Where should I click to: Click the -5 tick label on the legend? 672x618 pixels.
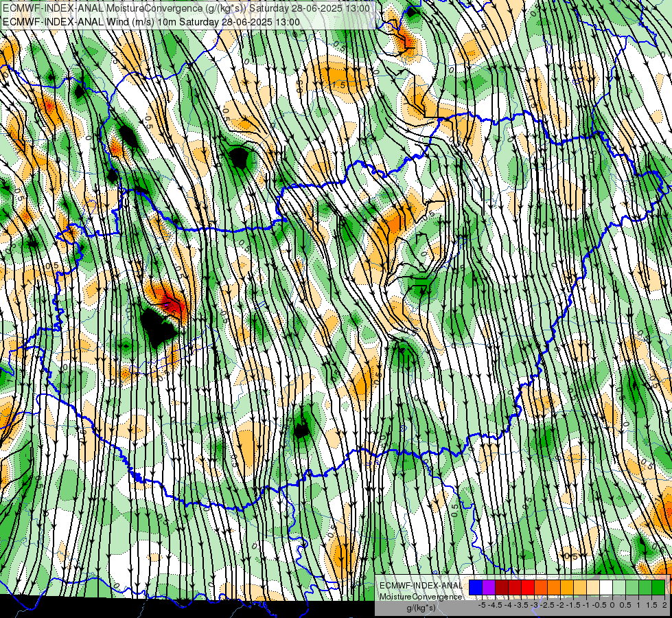point(482,605)
